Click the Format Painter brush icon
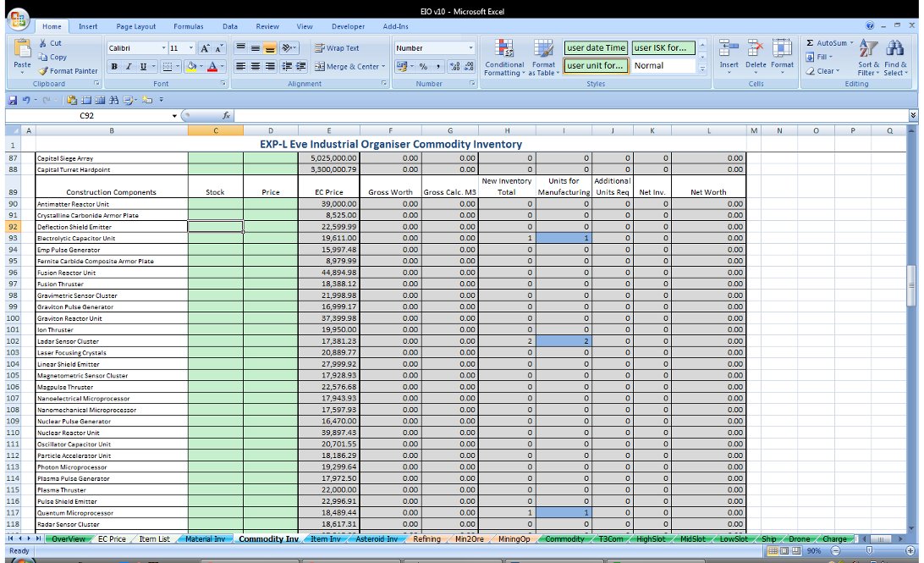The width and height of the screenshot is (924, 563). click(x=43, y=71)
